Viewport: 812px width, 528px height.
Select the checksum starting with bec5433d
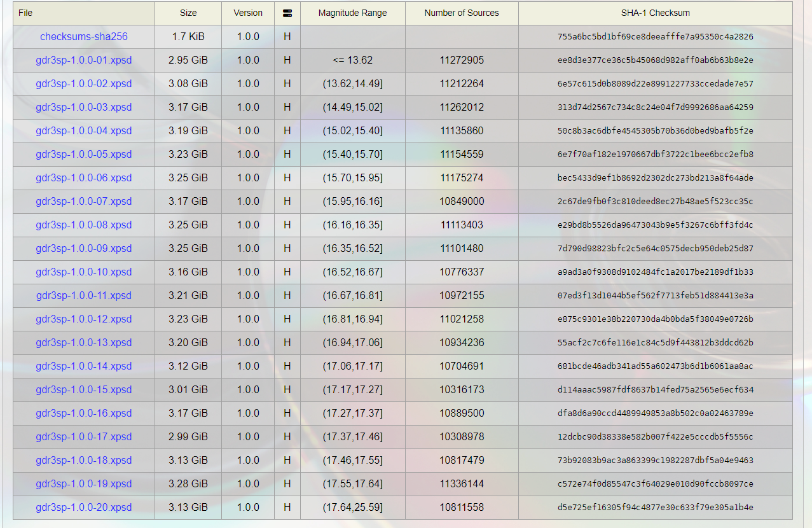[x=656, y=178]
